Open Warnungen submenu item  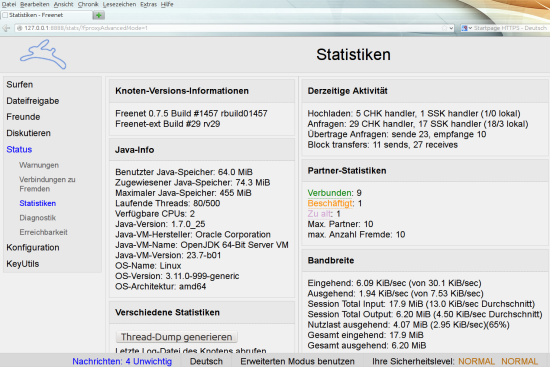pos(39,165)
